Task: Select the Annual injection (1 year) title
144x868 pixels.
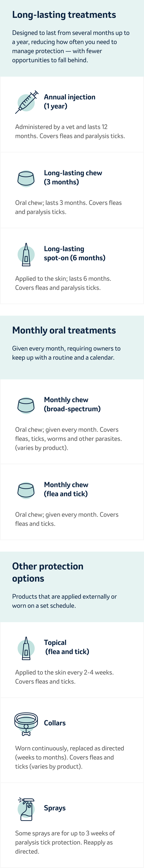Action: pos(70,102)
